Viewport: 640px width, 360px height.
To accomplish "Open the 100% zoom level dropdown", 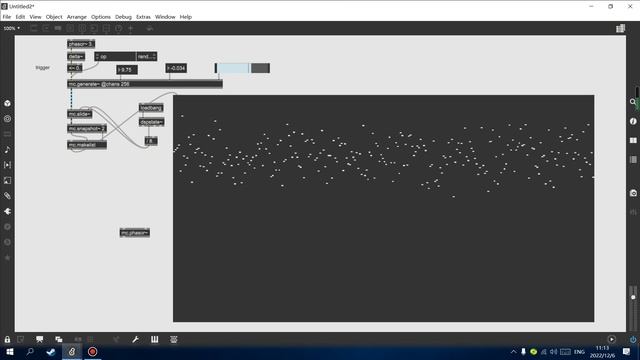I will [11, 28].
